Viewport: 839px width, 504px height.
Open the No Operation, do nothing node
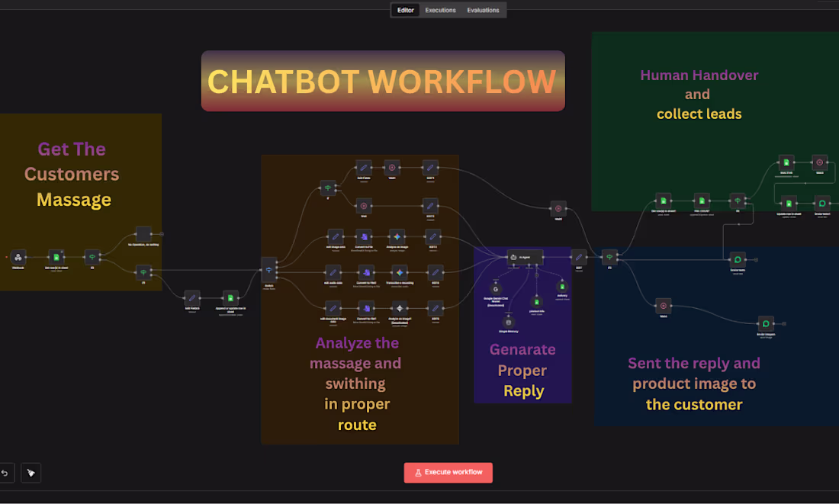coord(143,234)
